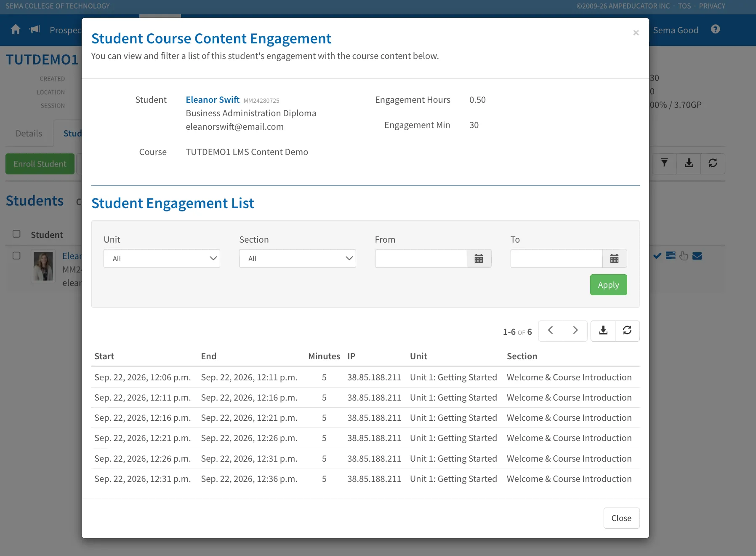756x556 pixels.
Task: Focus the To date input field
Action: tap(556, 259)
